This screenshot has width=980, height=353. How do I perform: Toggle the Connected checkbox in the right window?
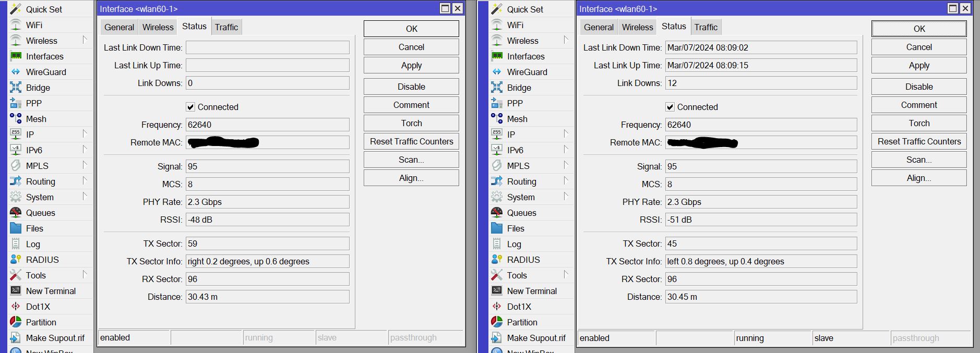pyautogui.click(x=670, y=107)
